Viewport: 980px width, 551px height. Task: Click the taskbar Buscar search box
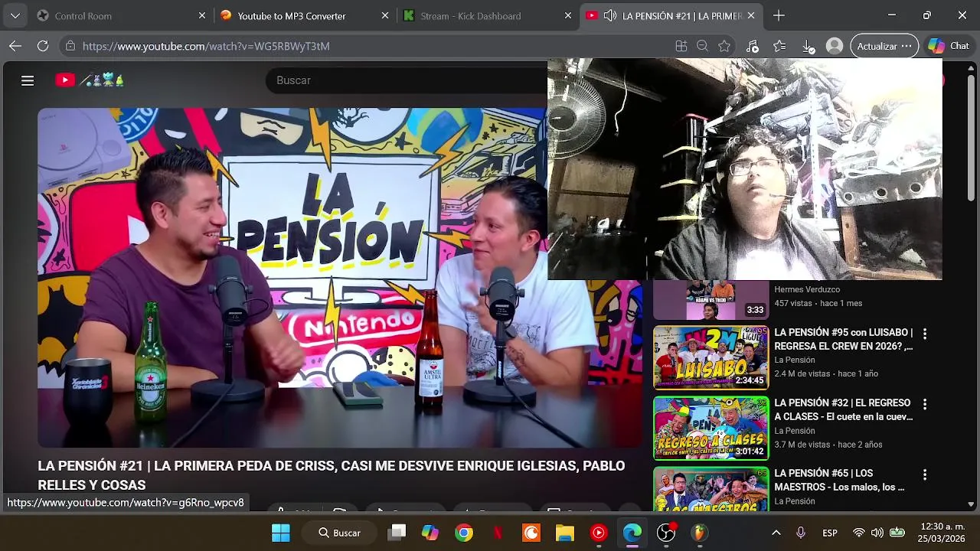(339, 533)
